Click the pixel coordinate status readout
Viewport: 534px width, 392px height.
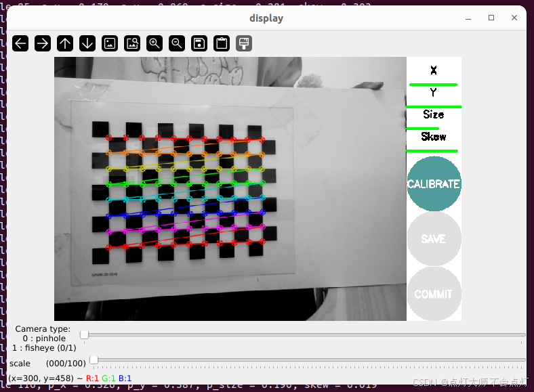pyautogui.click(x=70, y=378)
